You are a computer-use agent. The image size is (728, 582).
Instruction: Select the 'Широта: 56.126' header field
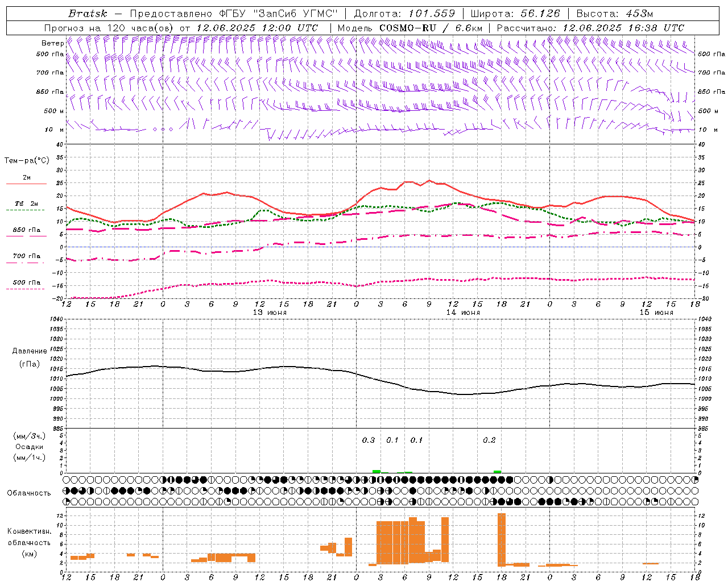(x=515, y=14)
